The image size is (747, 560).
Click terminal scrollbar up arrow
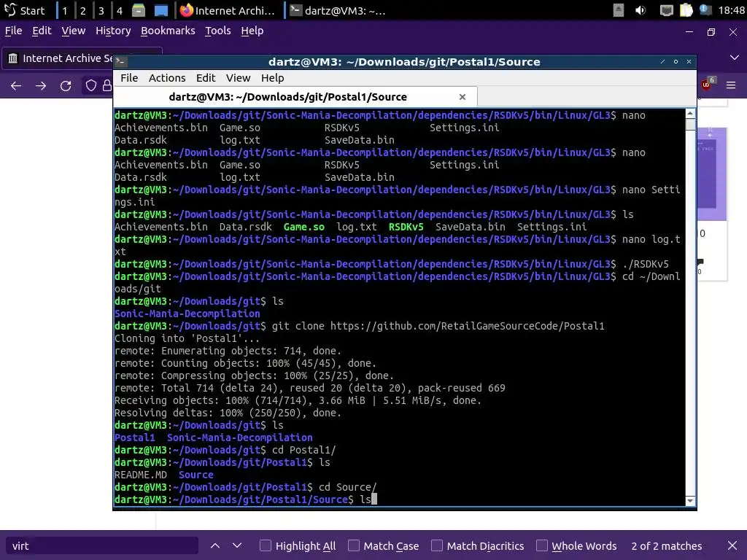tap(690, 113)
